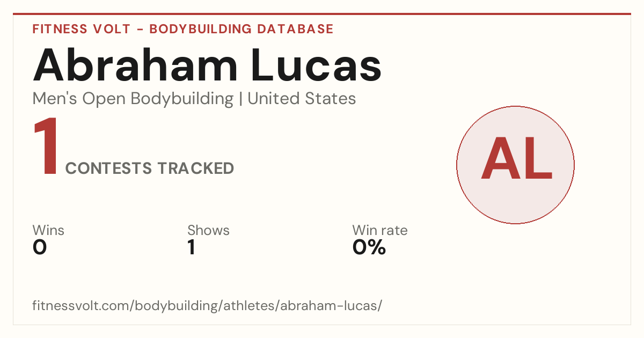This screenshot has width=644, height=338.
Task: Click the Shows value 1
Action: (x=192, y=247)
